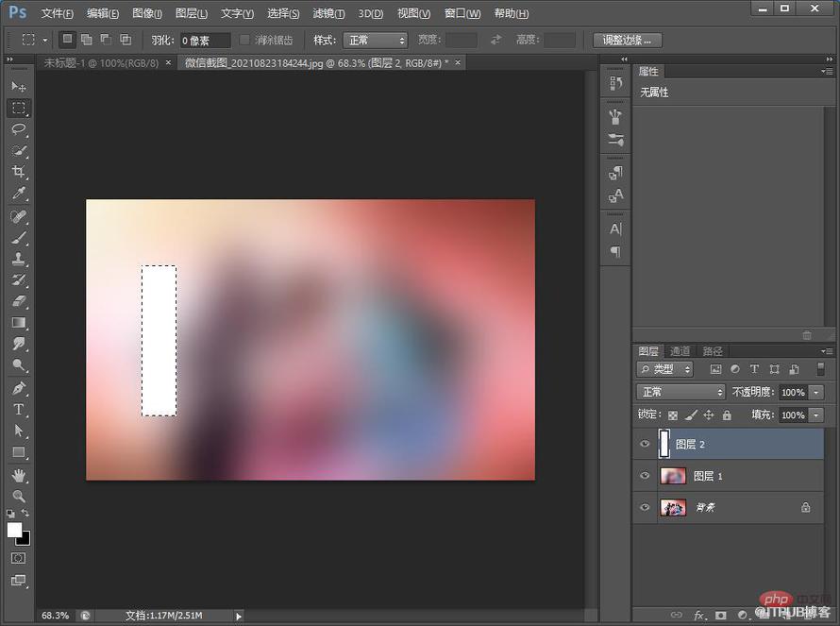Select the Rectangular Marquee tool
Screen dimensions: 840x626
point(19,108)
